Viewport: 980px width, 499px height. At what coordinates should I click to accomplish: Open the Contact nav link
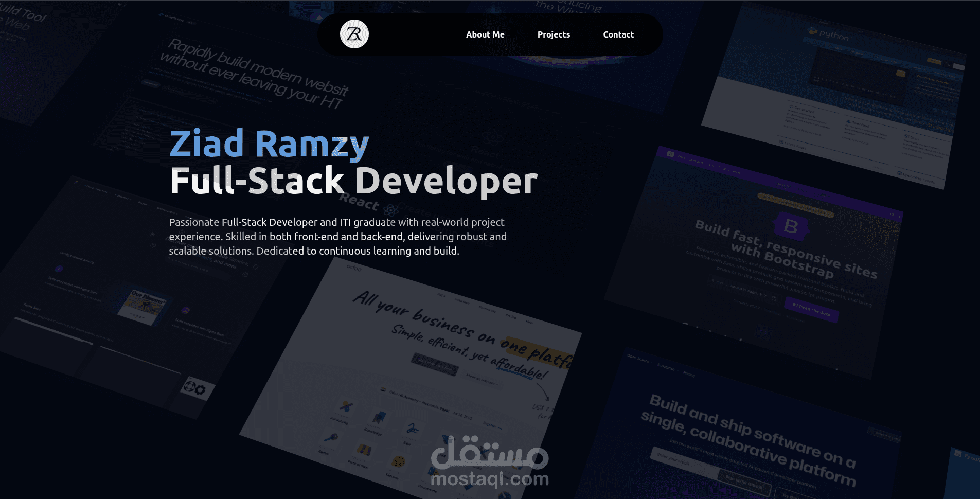click(618, 34)
